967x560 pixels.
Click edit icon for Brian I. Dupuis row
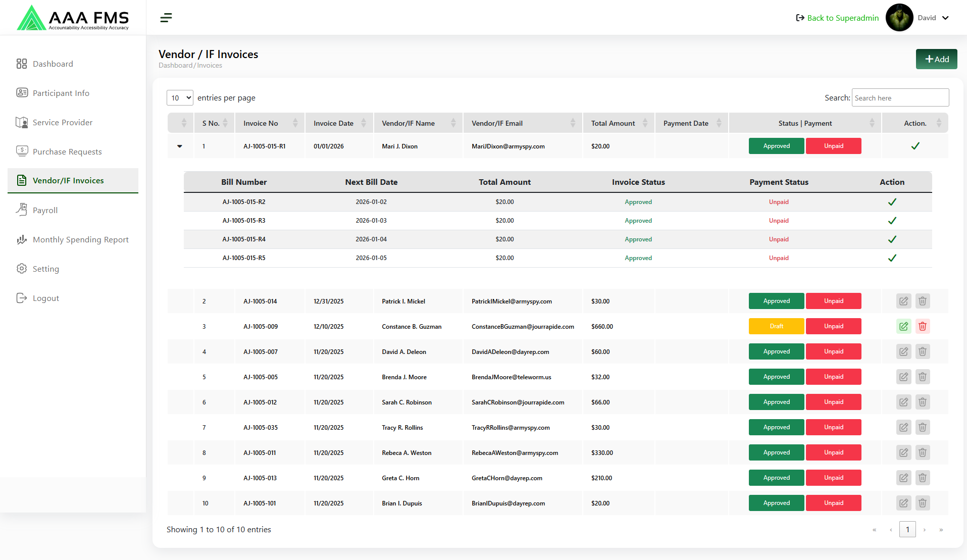(x=903, y=503)
